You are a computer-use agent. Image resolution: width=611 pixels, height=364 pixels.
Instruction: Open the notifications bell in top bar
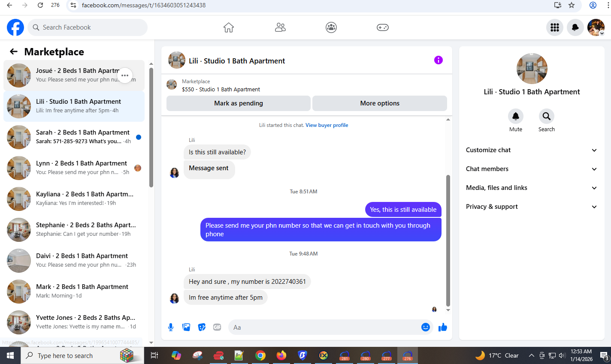pos(575,27)
